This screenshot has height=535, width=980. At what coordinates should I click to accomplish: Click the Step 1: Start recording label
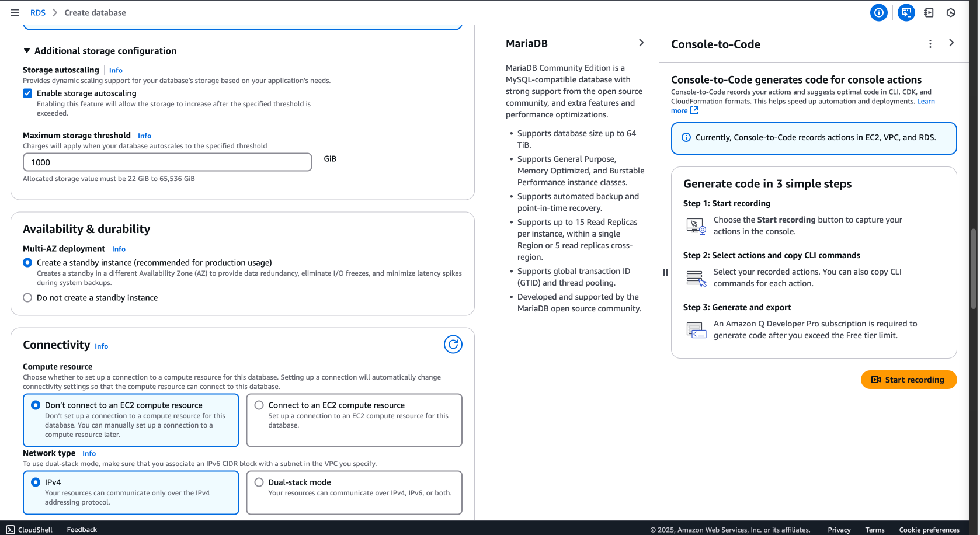point(727,203)
